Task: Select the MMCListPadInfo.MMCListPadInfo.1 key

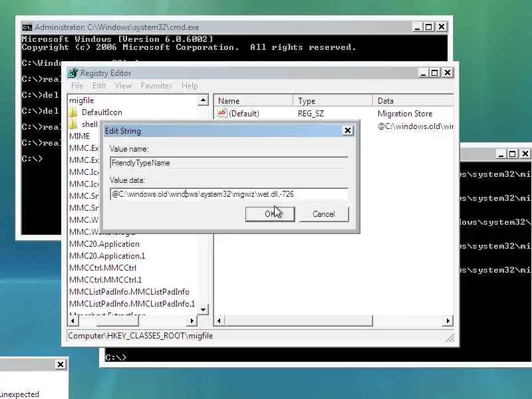Action: (x=132, y=304)
